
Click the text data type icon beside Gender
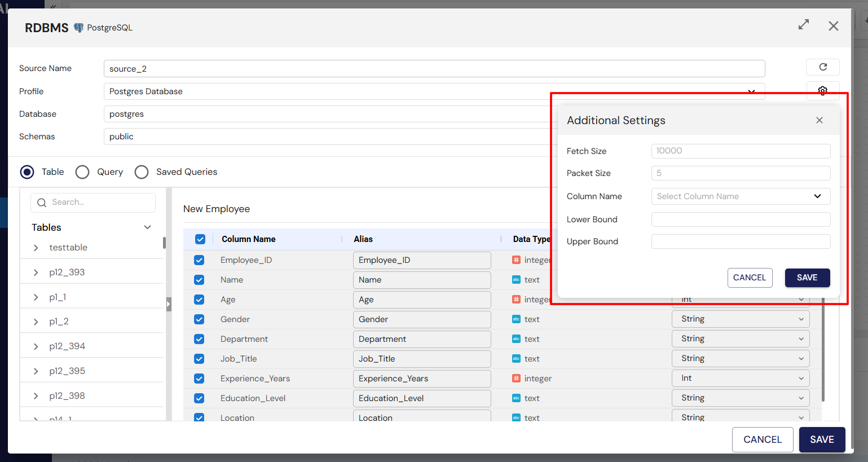(x=516, y=319)
